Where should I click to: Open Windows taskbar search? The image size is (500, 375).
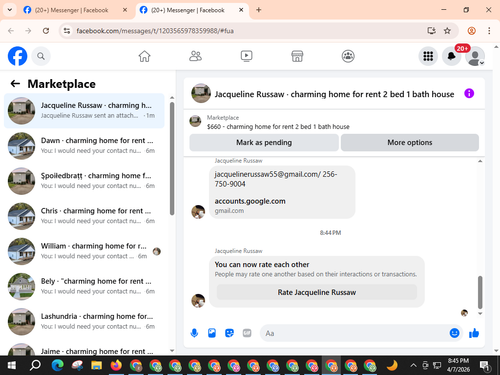[35, 366]
